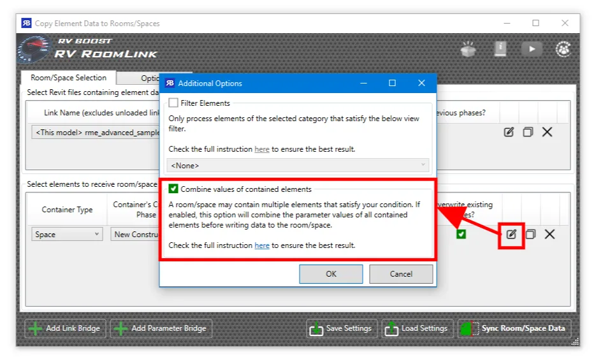Click the Link Name column header

click(94, 113)
